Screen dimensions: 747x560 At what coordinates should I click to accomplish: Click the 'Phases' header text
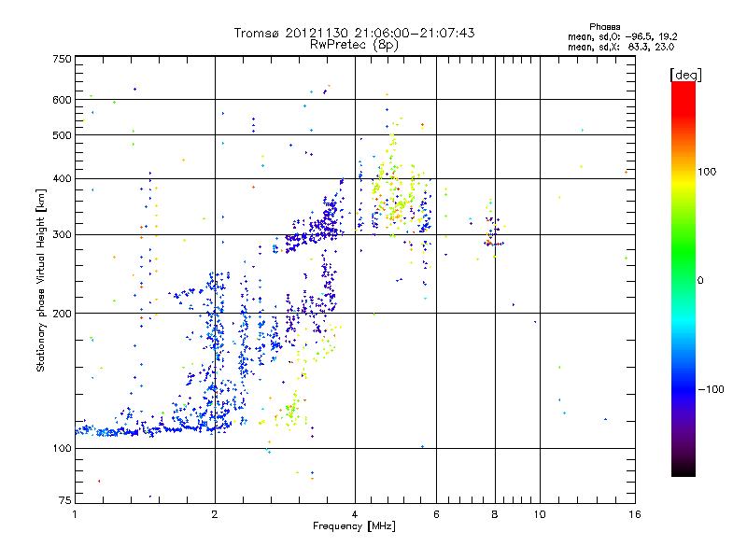pyautogui.click(x=604, y=27)
